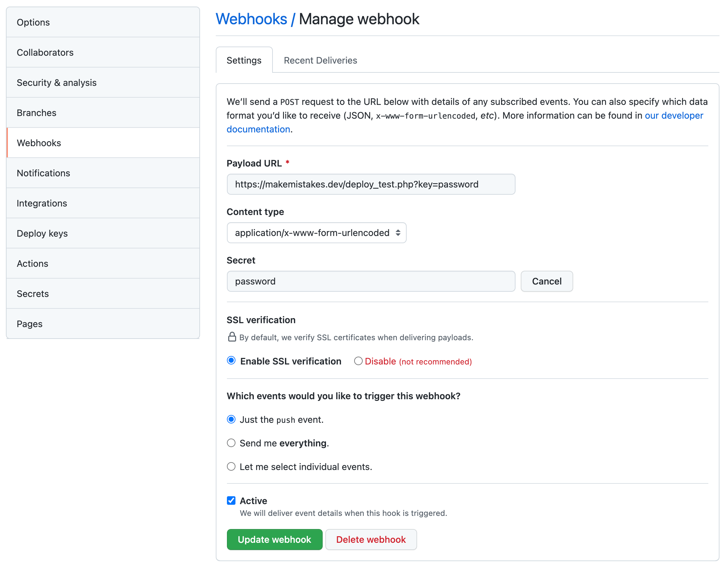This screenshot has height=569, width=728.
Task: Open the Settings tab
Action: click(244, 60)
